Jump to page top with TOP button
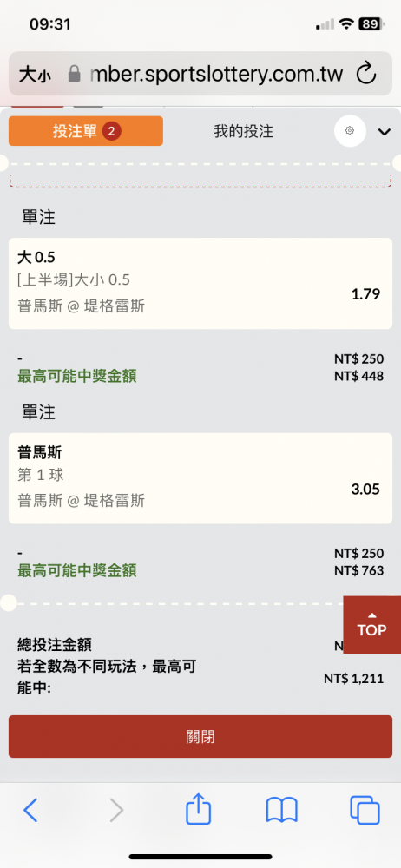The height and width of the screenshot is (868, 401). (x=372, y=625)
